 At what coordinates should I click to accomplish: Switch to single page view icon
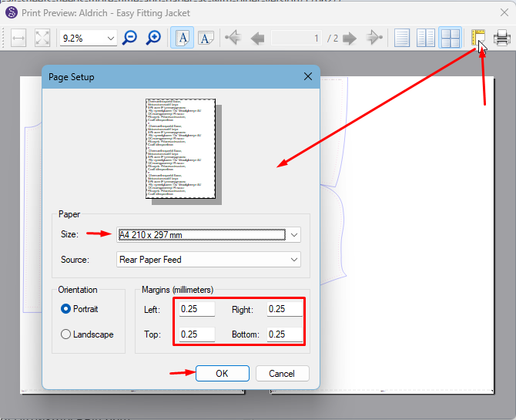(x=401, y=38)
